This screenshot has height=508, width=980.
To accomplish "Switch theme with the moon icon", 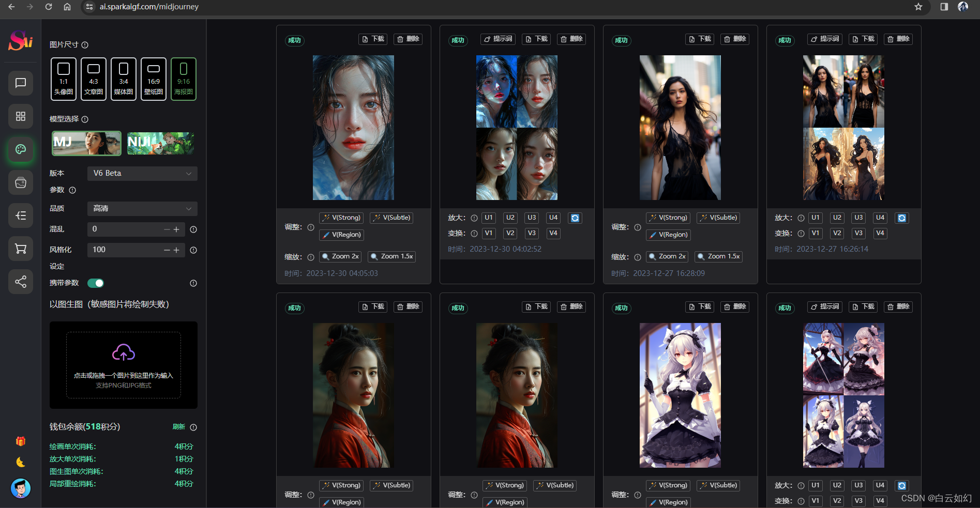I will coord(21,462).
